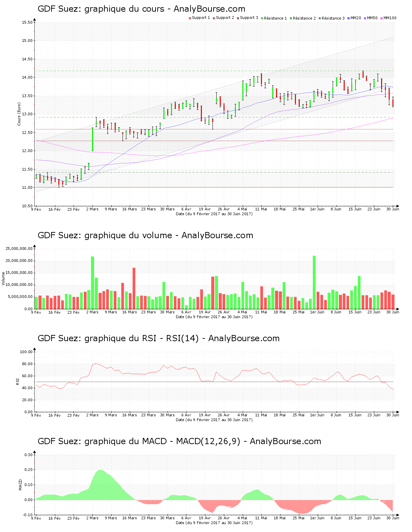Click the '15.50' label on the price axis
Viewport: 412px width, 532px height.
(27, 23)
